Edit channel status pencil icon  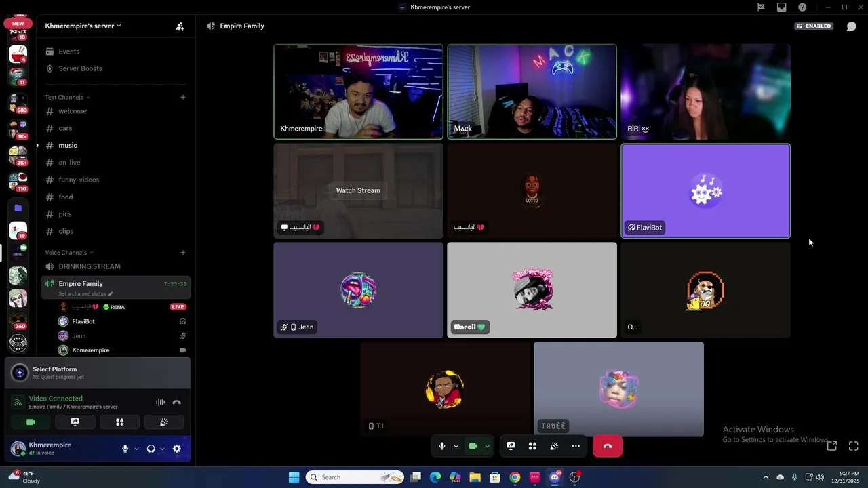tap(111, 294)
